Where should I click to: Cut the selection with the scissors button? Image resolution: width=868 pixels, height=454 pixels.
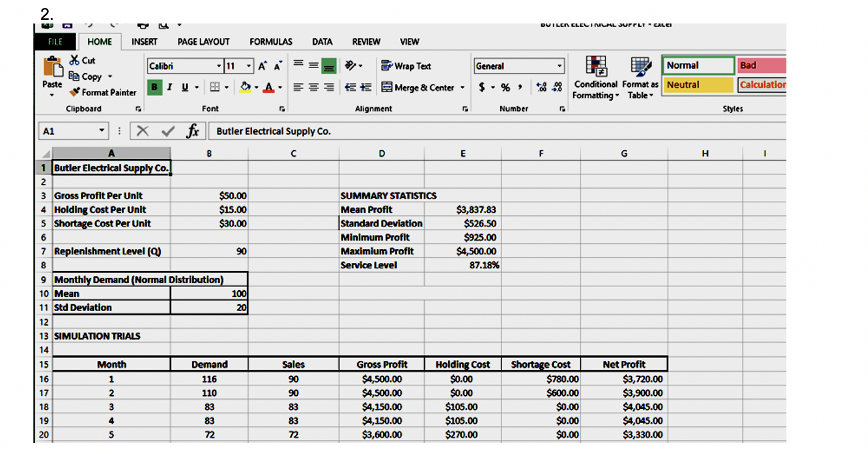coord(82,61)
